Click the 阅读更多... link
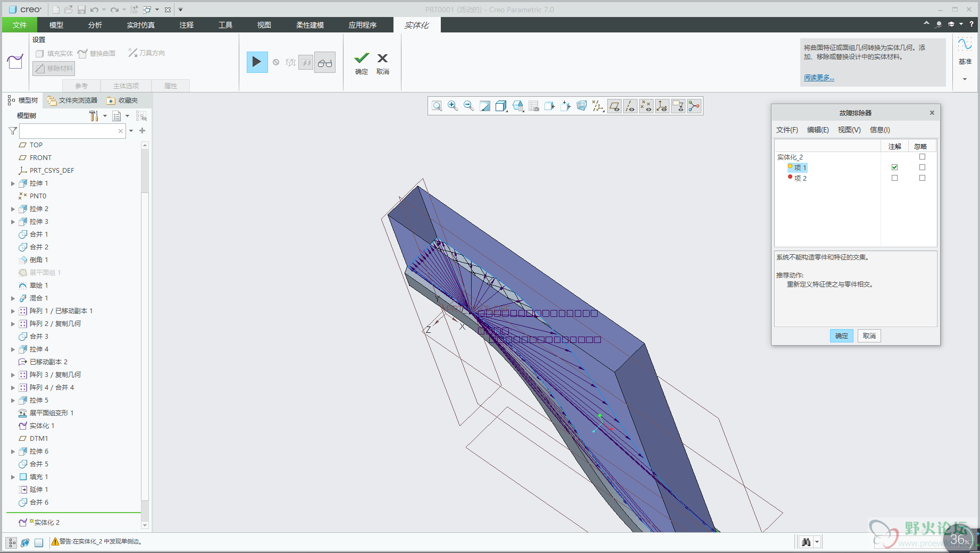 pos(819,78)
